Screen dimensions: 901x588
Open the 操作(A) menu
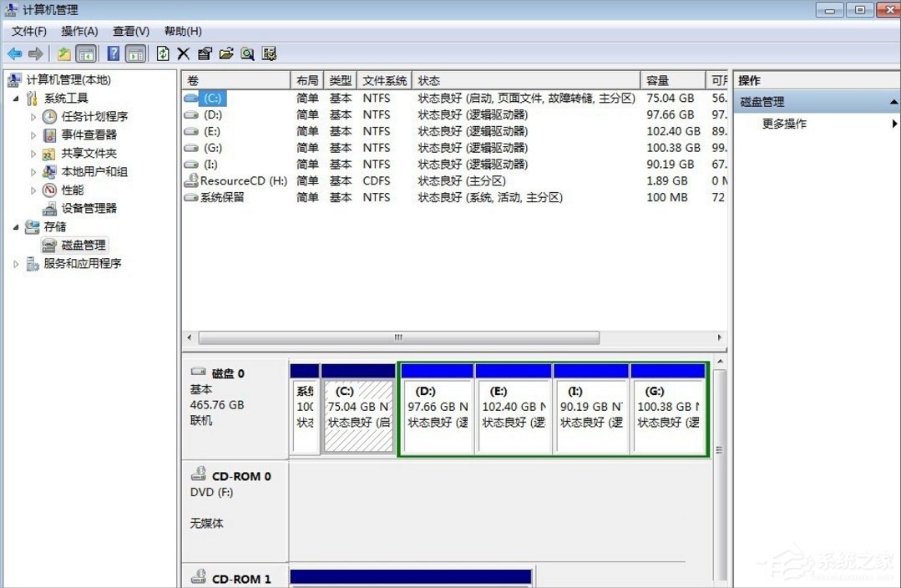click(x=79, y=31)
